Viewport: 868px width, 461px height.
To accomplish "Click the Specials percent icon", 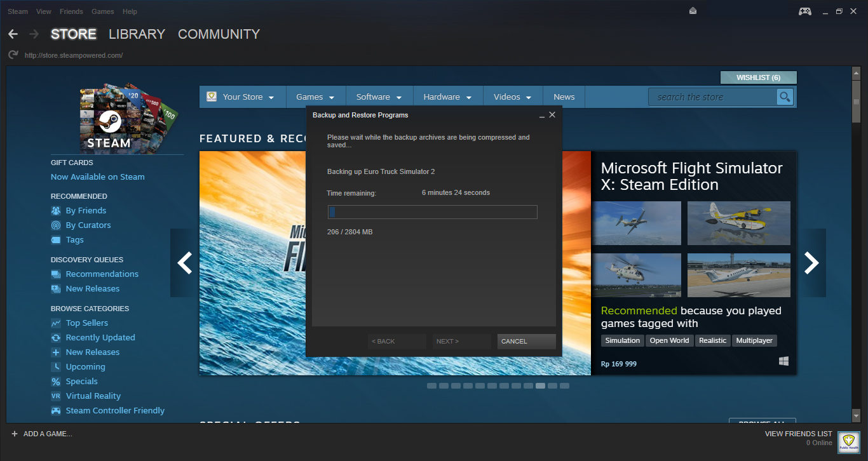I will coord(56,382).
